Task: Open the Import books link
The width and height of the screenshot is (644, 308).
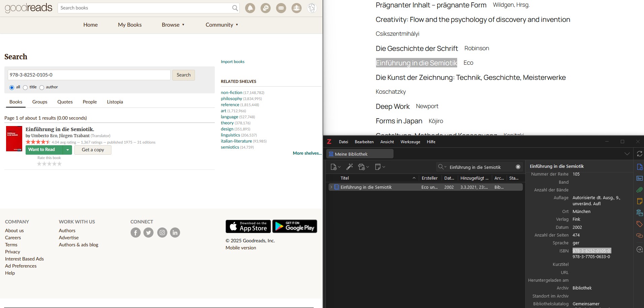Action: [233, 62]
